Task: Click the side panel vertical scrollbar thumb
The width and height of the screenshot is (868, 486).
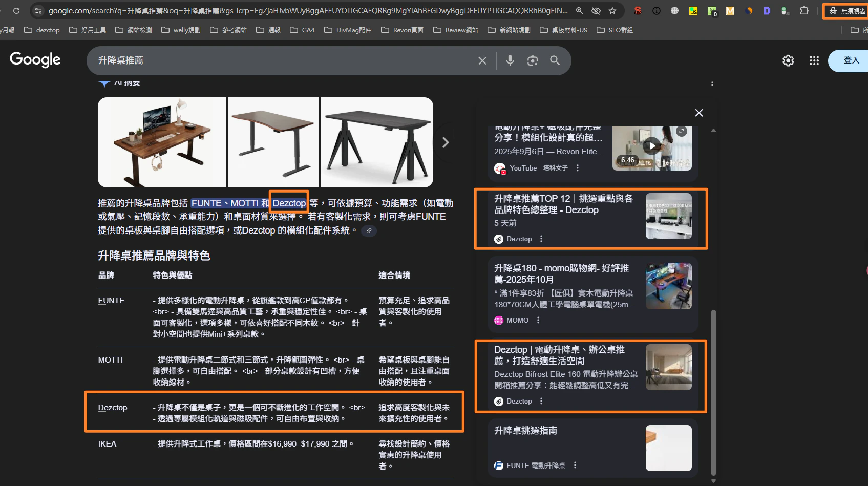Action: click(x=713, y=393)
